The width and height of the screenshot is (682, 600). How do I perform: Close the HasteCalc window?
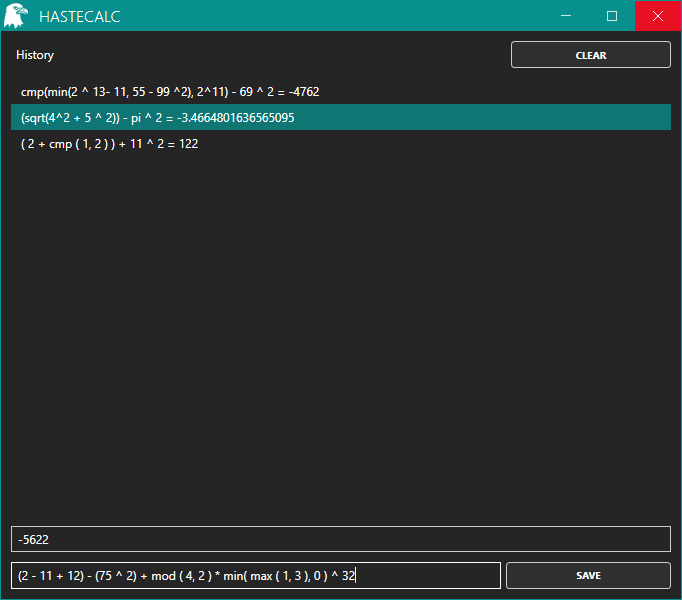tap(658, 16)
